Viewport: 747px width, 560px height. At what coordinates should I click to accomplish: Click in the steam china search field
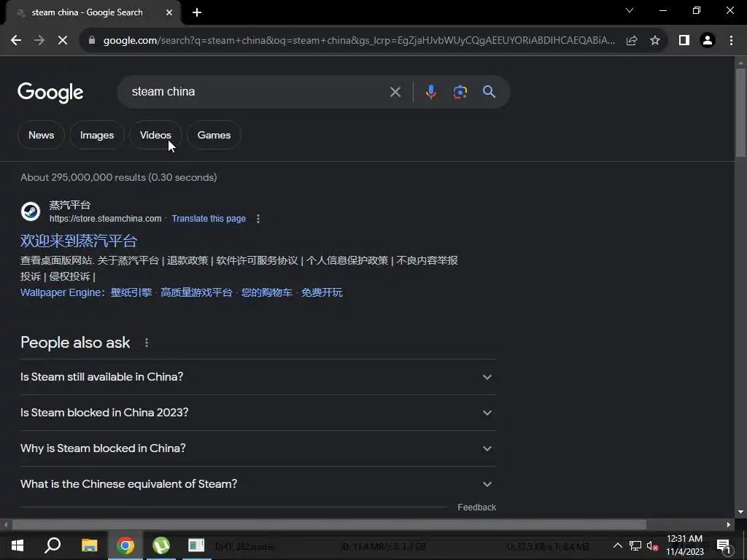[x=258, y=92]
